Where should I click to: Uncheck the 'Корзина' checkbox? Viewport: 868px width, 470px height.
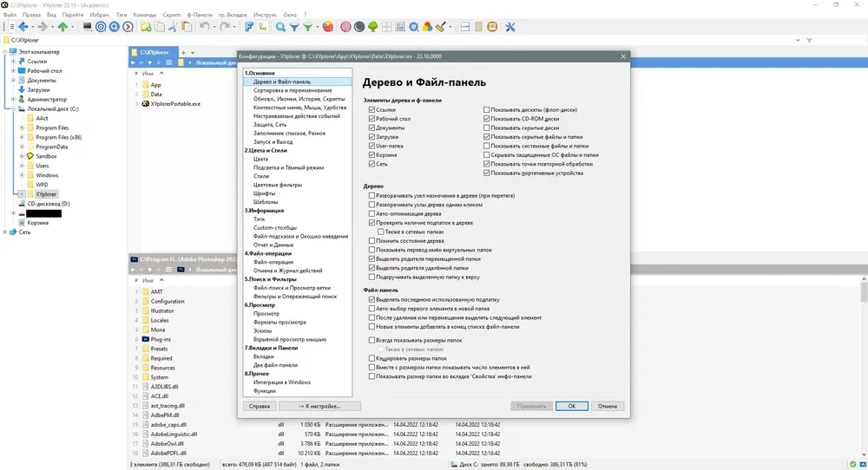[372, 155]
